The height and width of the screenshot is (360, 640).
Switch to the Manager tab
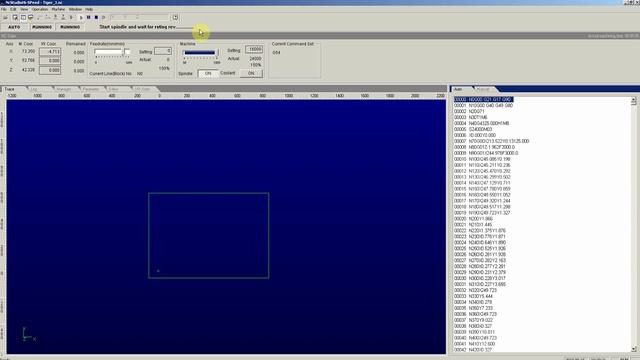pyautogui.click(x=64, y=89)
